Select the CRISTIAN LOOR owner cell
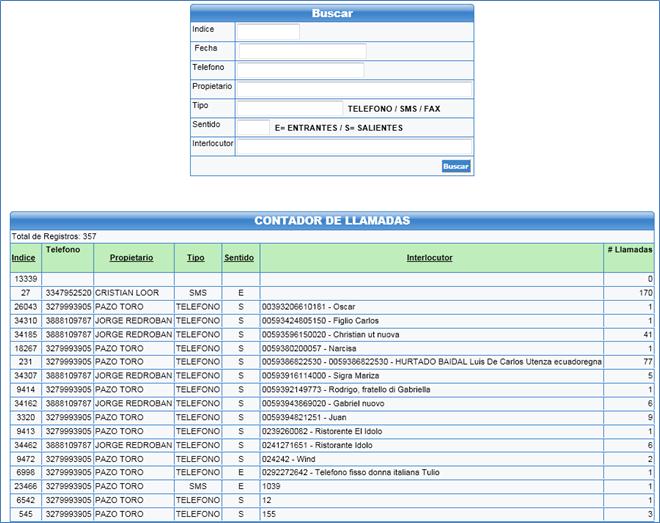Viewport: 660px width, 523px height. 120,292
